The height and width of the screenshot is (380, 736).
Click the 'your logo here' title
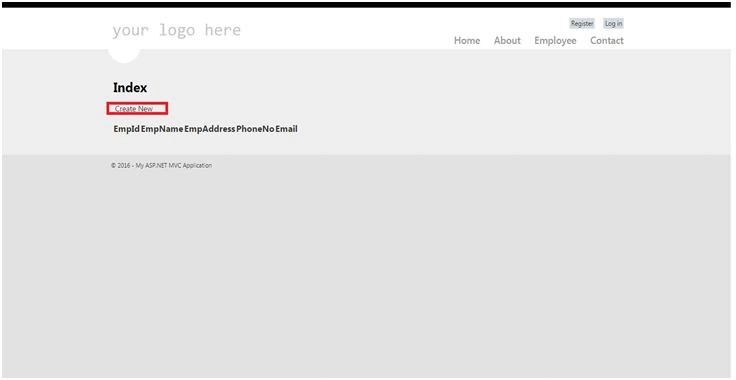[x=176, y=30]
